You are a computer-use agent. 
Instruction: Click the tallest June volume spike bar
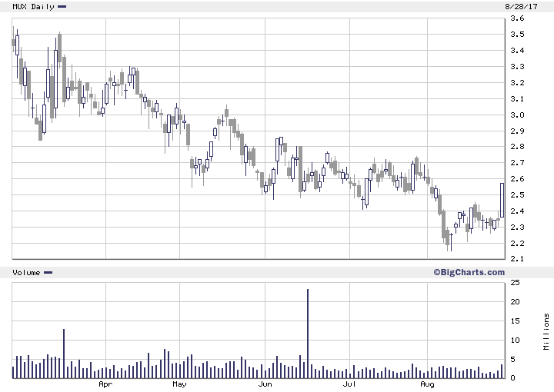[x=308, y=334]
